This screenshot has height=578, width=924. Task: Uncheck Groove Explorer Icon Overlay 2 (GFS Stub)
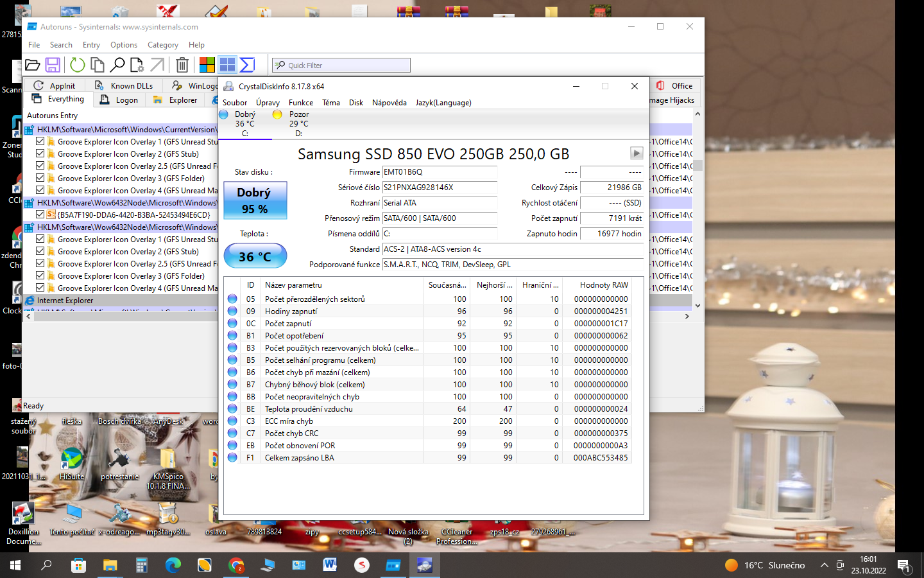point(40,153)
